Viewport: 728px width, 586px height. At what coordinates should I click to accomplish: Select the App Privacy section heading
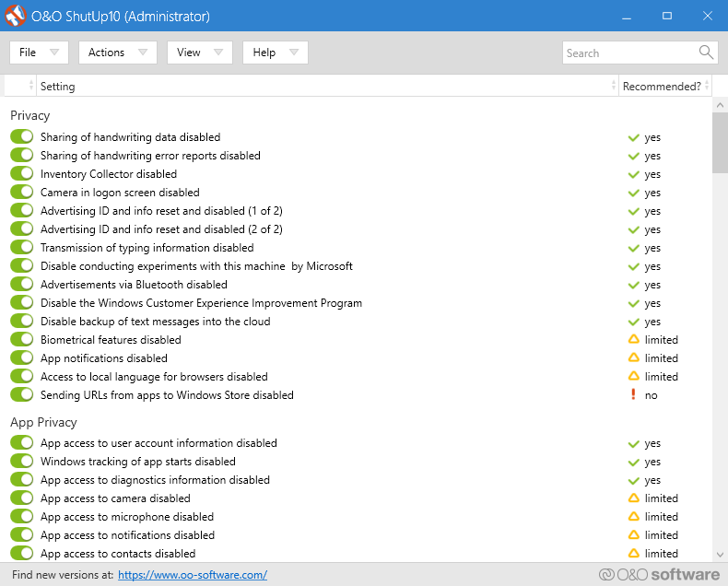[x=43, y=422]
